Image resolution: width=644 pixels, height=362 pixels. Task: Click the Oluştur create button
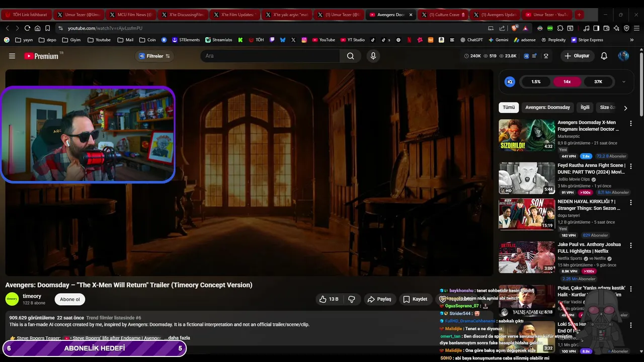click(x=577, y=56)
